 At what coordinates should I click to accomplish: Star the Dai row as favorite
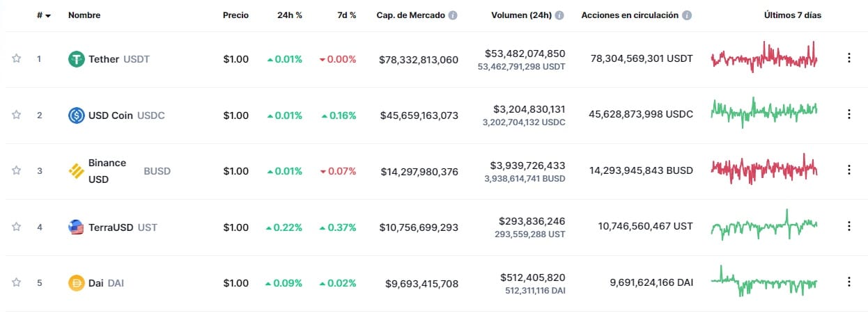click(x=16, y=283)
